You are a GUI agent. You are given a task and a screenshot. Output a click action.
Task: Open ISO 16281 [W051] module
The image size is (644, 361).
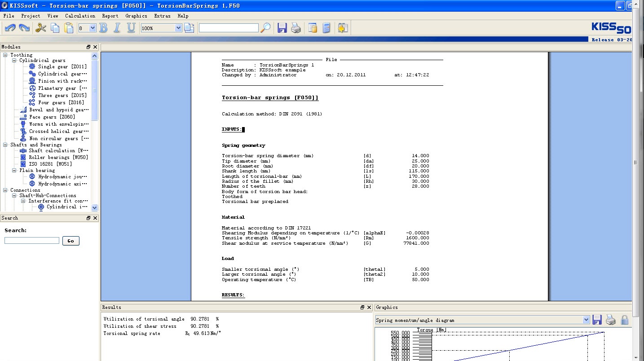coord(50,164)
